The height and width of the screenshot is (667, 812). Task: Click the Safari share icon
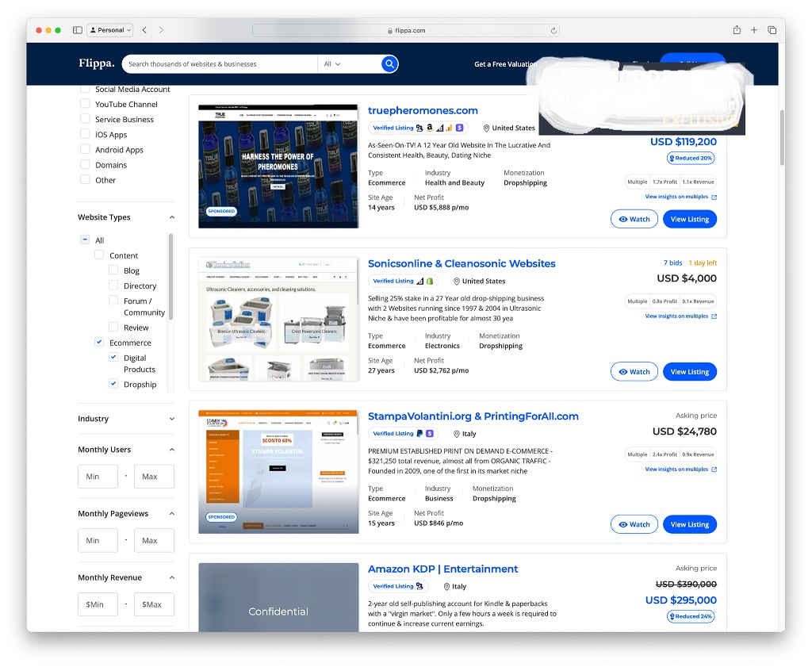point(737,30)
